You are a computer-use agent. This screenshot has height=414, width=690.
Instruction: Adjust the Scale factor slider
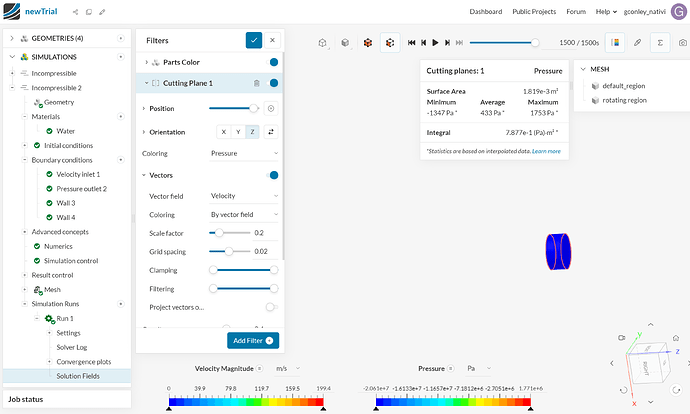[219, 233]
